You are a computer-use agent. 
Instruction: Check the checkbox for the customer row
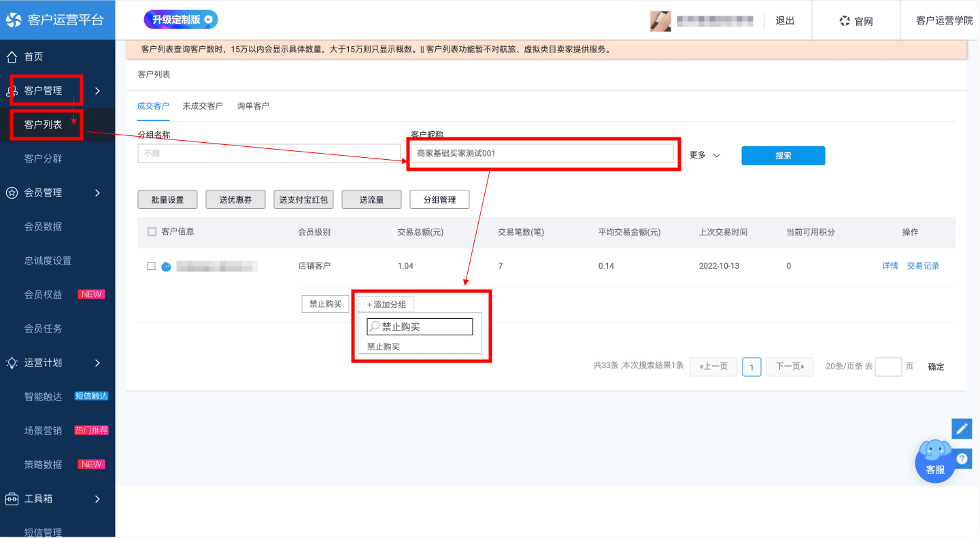(152, 265)
